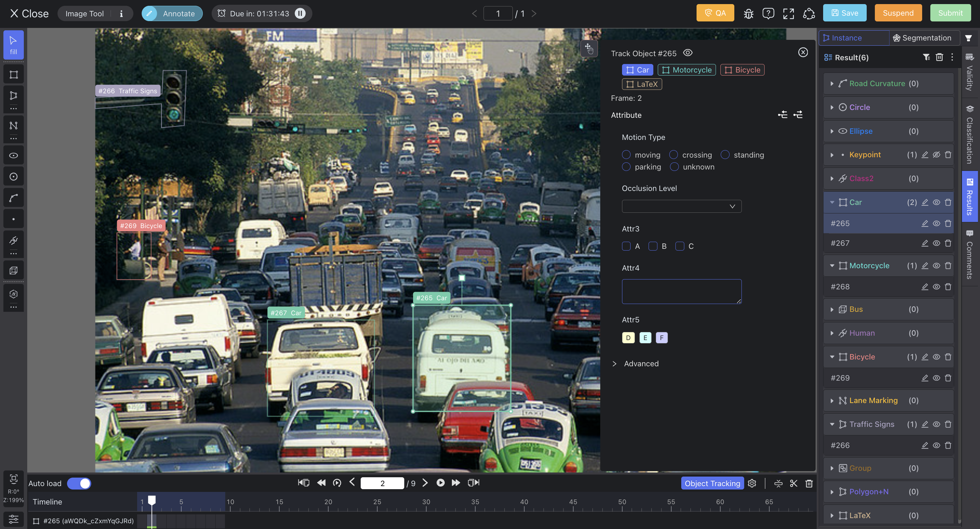
Task: Select the standing motion type
Action: [x=725, y=155]
